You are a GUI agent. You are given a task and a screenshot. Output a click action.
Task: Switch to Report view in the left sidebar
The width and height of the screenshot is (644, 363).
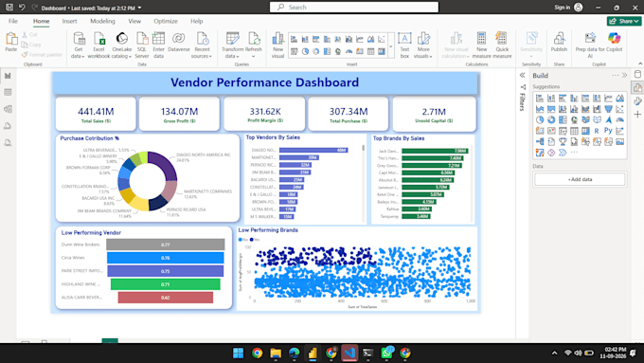click(x=8, y=76)
